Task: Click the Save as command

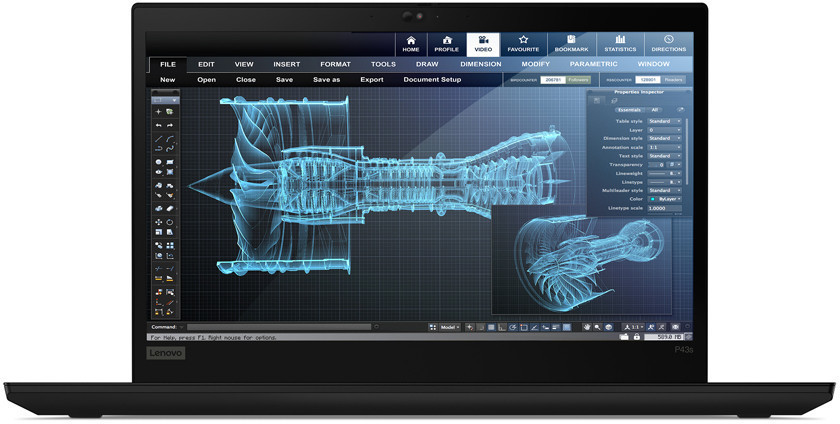Action: [326, 79]
